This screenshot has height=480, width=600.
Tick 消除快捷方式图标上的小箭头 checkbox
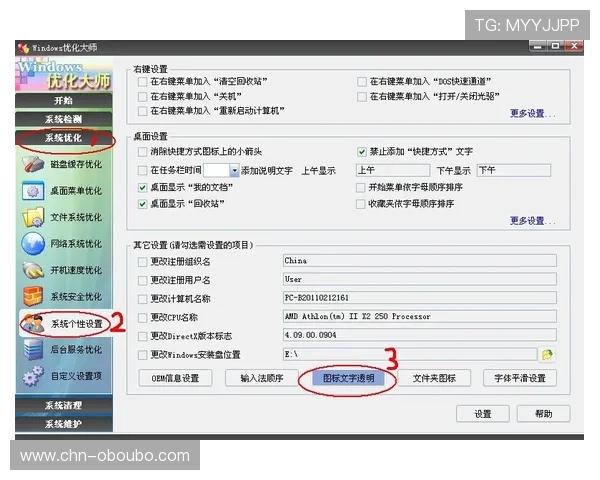(142, 152)
